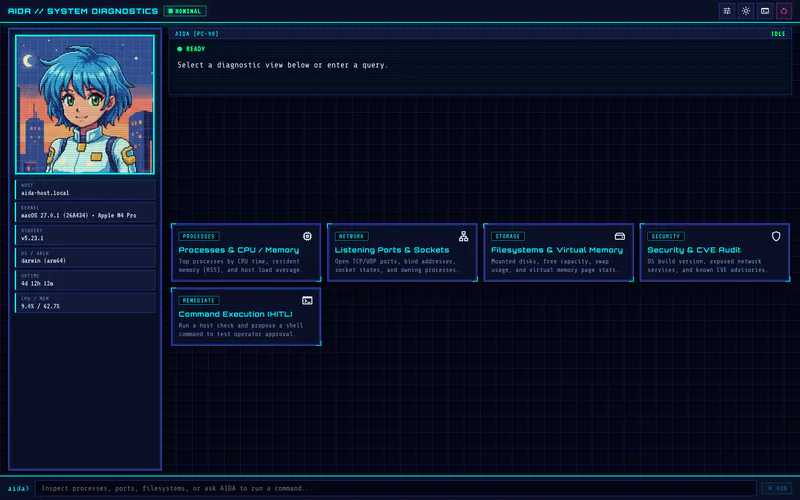Open Listening Ports & Sockets view
Viewport: 800px width, 500px height.
point(403,252)
